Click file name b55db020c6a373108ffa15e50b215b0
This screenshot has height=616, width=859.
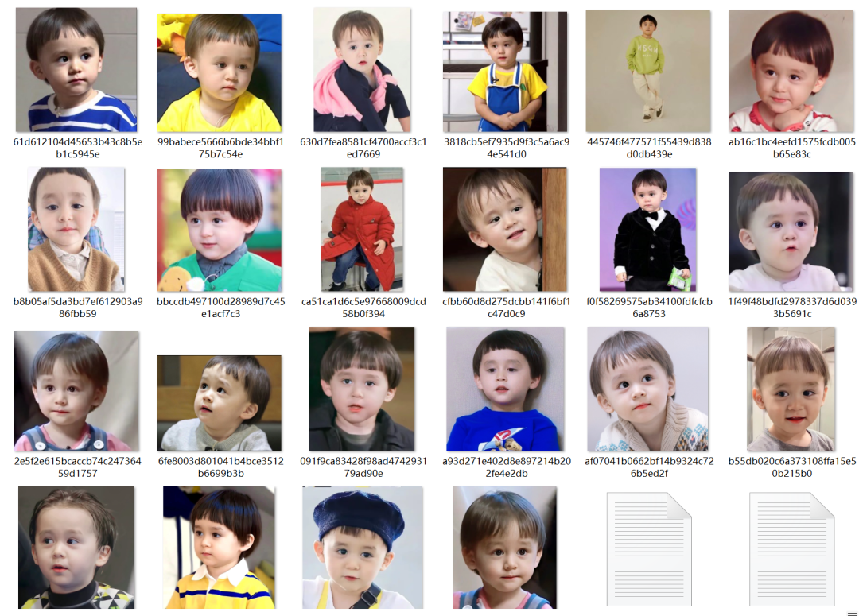[x=792, y=467]
